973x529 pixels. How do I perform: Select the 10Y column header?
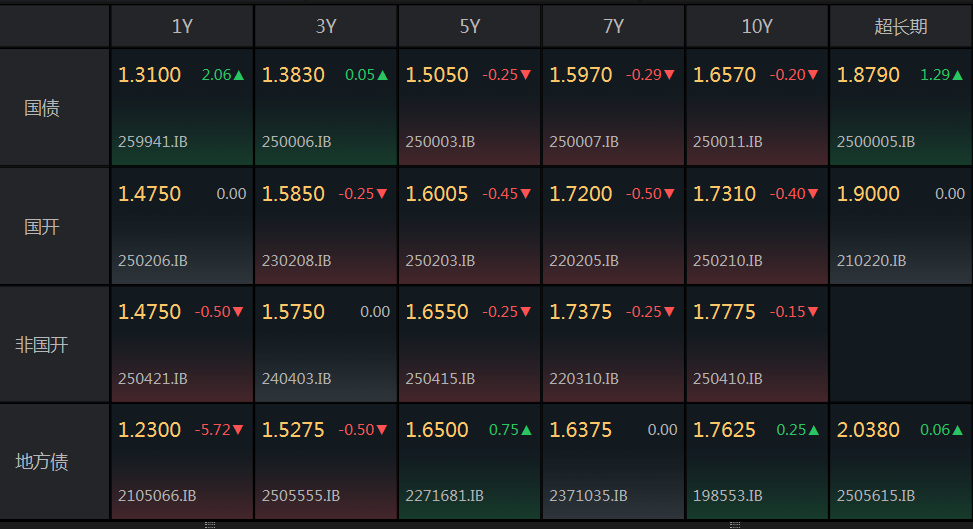coord(757,26)
